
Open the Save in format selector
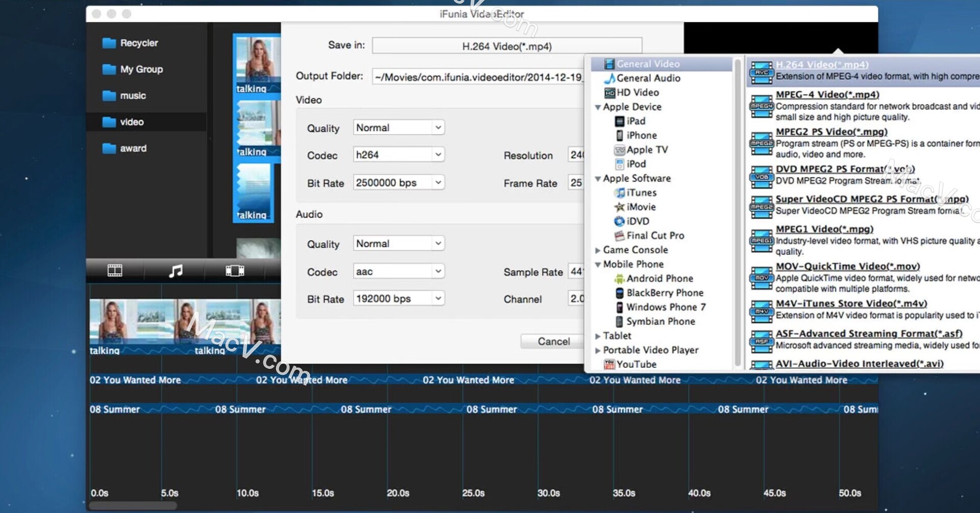pyautogui.click(x=507, y=46)
